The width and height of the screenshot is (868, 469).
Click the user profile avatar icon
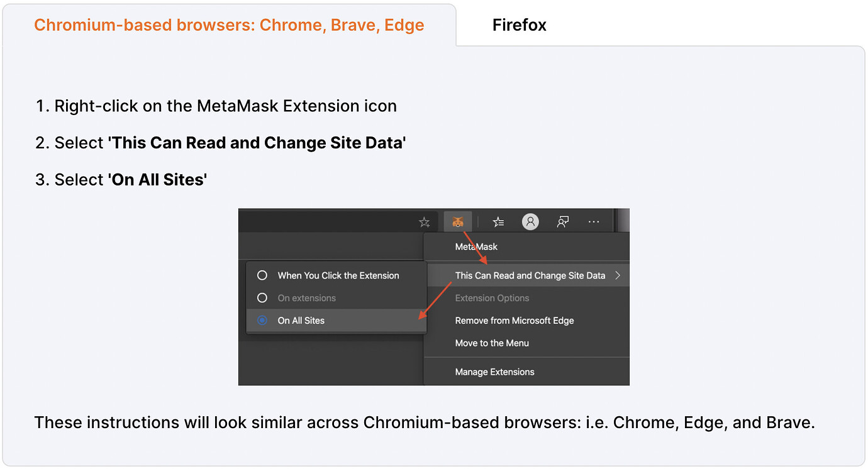click(x=530, y=221)
